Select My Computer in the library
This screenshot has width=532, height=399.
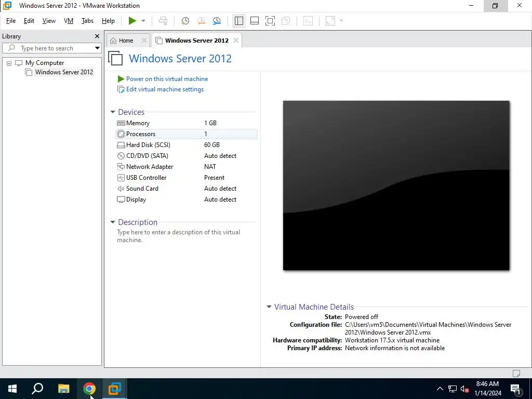[x=45, y=63]
